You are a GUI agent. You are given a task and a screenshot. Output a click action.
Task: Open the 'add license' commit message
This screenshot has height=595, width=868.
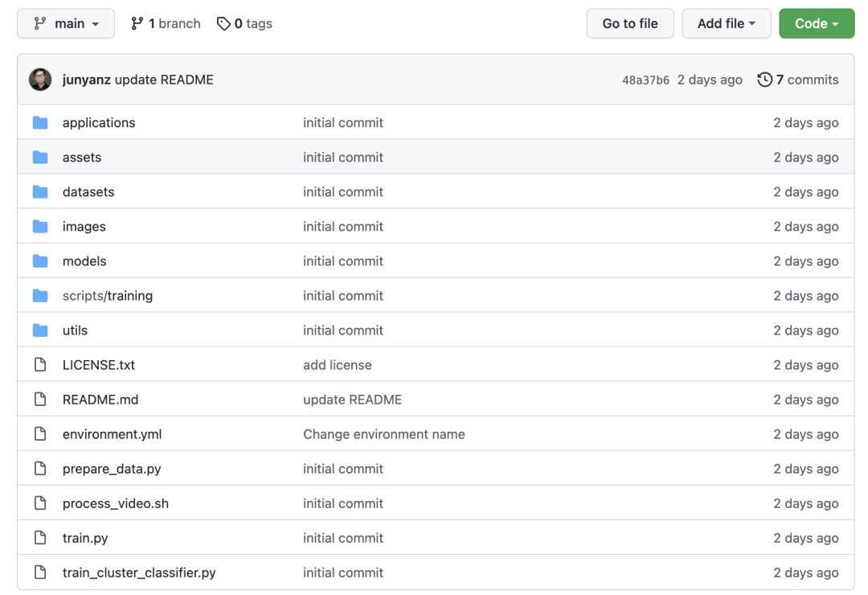(x=337, y=365)
